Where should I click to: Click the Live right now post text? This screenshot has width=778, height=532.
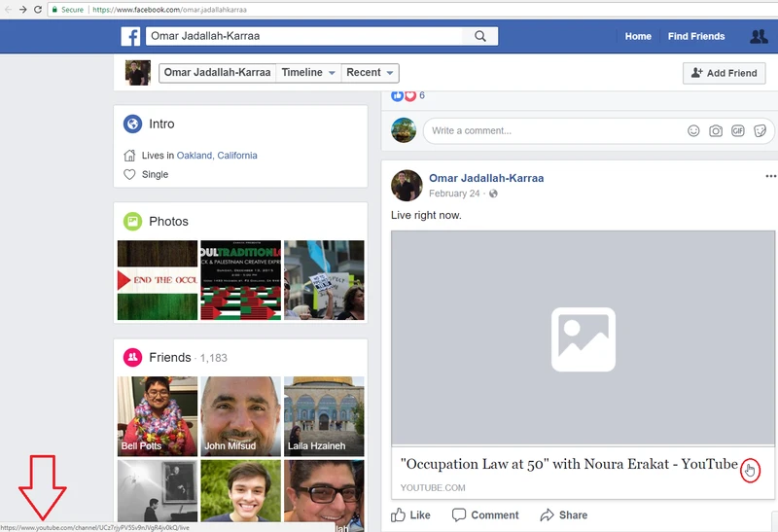point(426,215)
